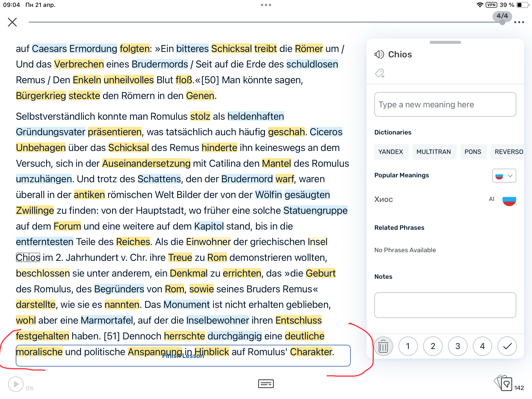This screenshot has width=532, height=399.
Task: Tap the yellow word Entschluss
Action: coord(299,320)
